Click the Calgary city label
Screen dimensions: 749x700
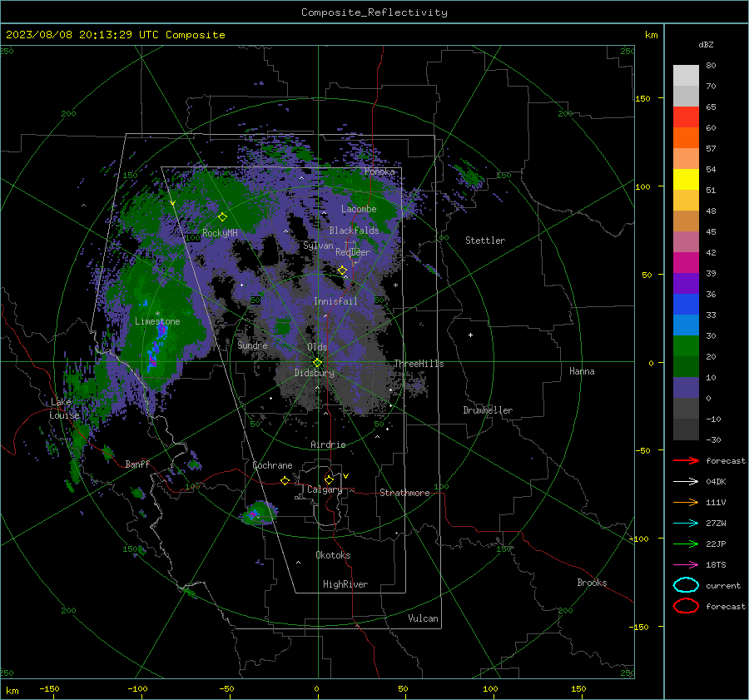[x=325, y=489]
